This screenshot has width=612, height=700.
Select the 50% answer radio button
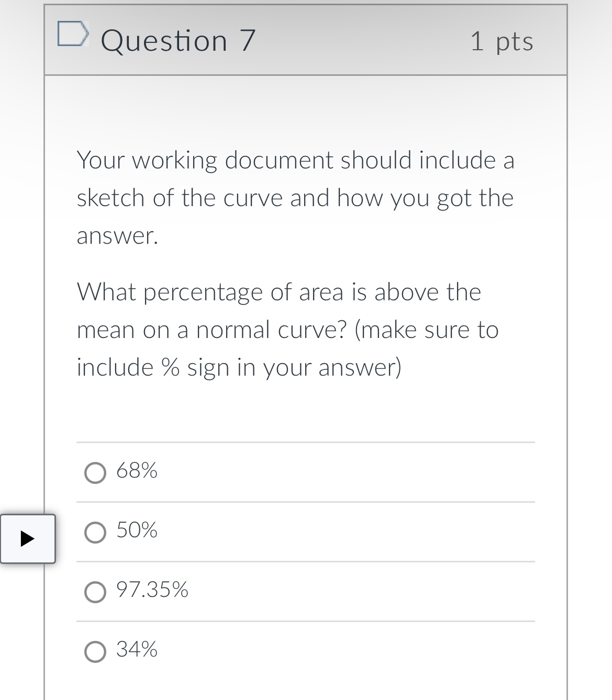tap(95, 532)
